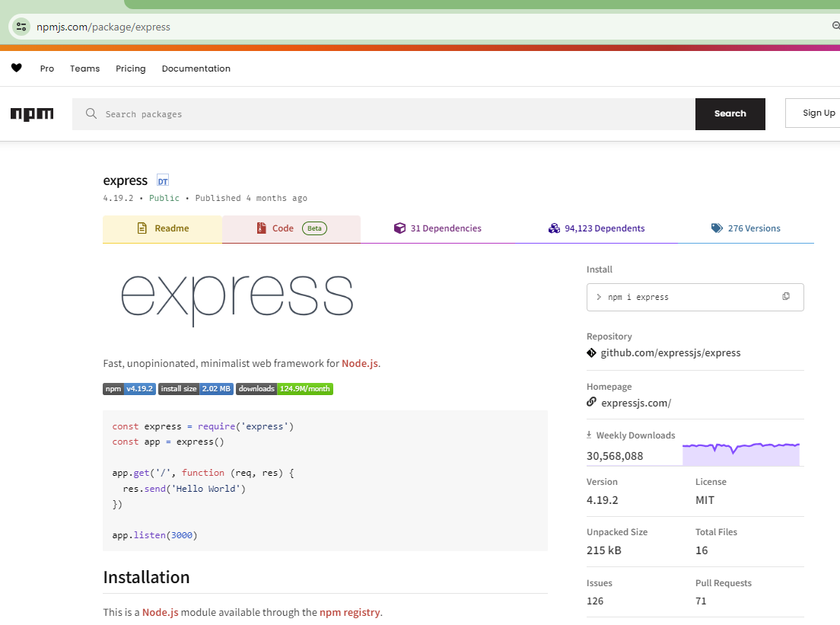840x625 pixels.
Task: Click the Public label under package name
Action: coord(164,198)
